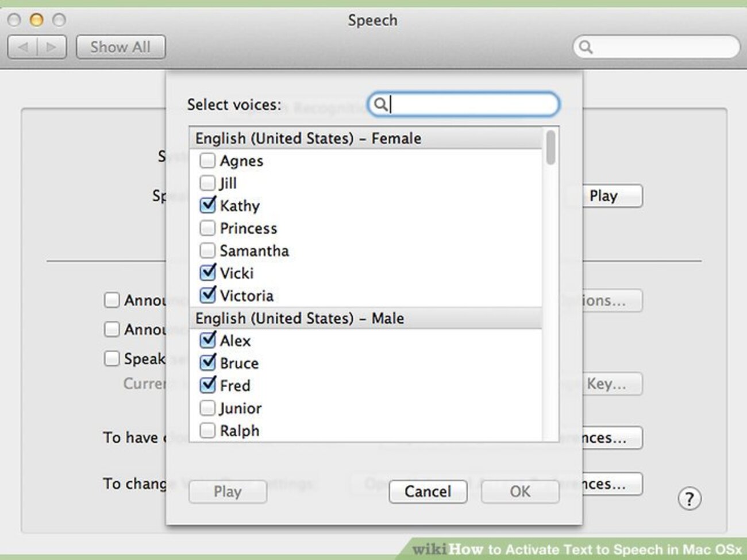Click the Jill voice name

228,183
